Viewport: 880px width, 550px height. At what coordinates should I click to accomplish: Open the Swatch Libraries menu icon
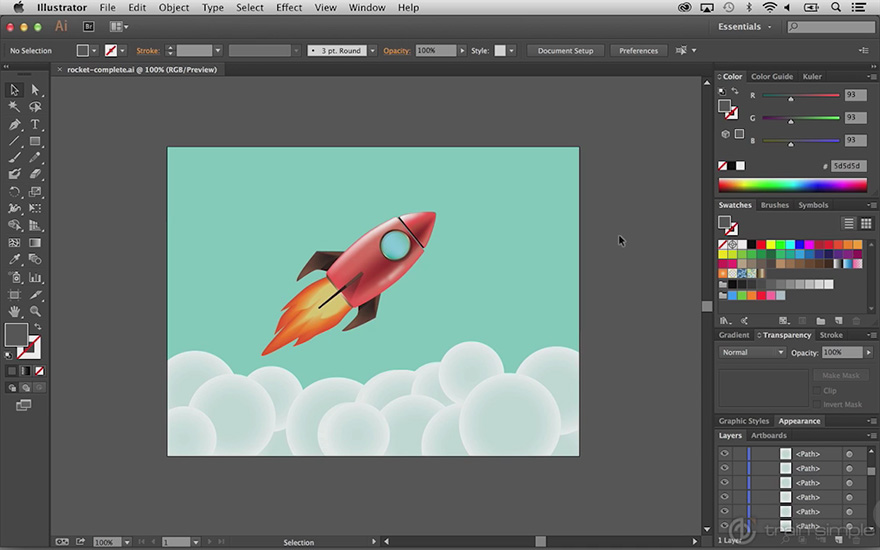pos(725,321)
